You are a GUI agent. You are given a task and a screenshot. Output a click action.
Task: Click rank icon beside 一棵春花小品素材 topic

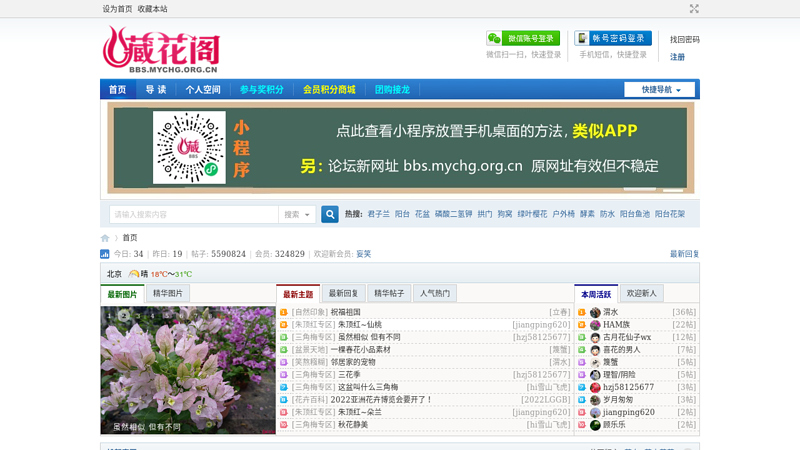coord(284,349)
